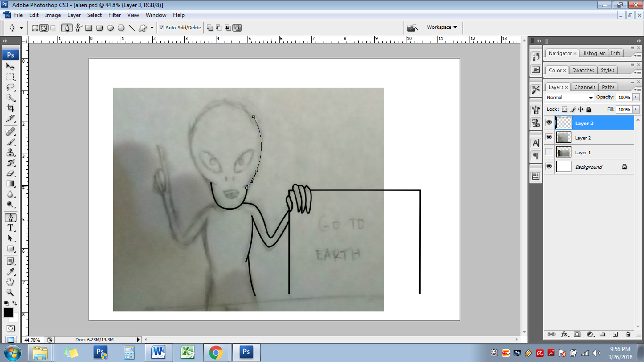
Task: Enable Shape layers mode in options bar
Action: tap(35, 28)
